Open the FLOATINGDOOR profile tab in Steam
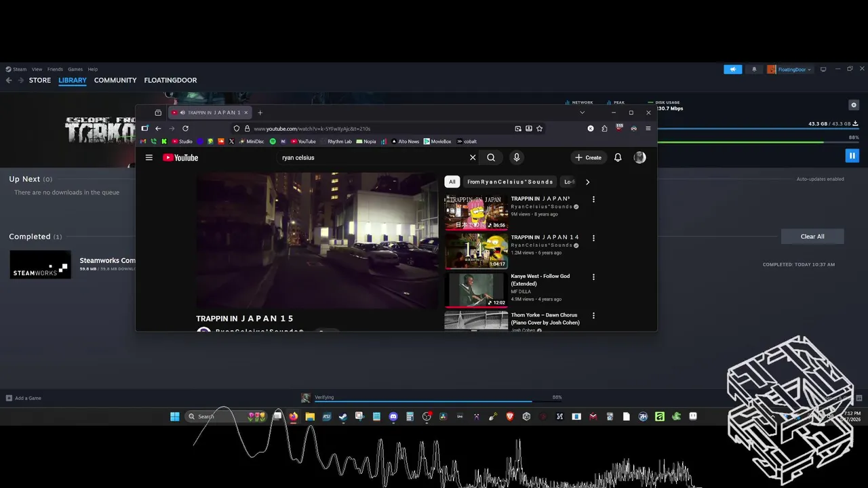This screenshot has height=488, width=868. [170, 80]
